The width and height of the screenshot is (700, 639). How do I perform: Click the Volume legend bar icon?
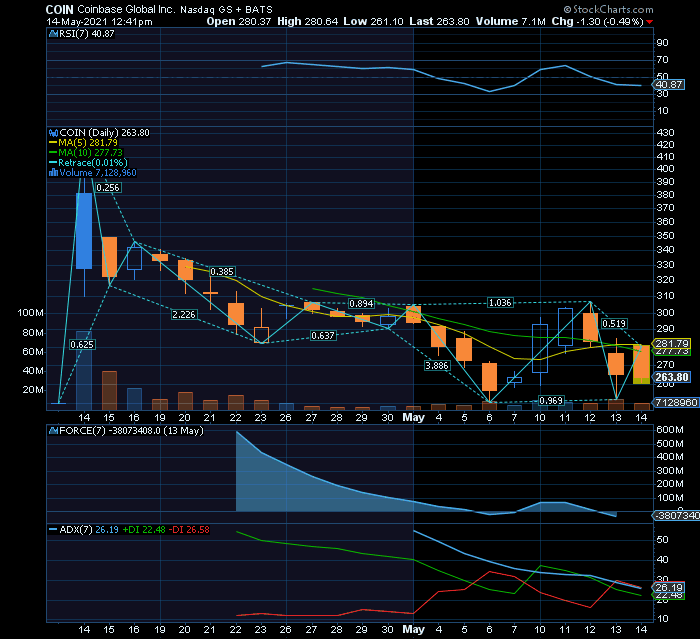[x=53, y=172]
